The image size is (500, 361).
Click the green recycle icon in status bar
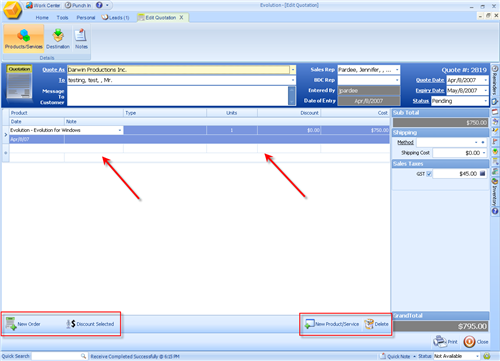pyautogui.click(x=487, y=356)
